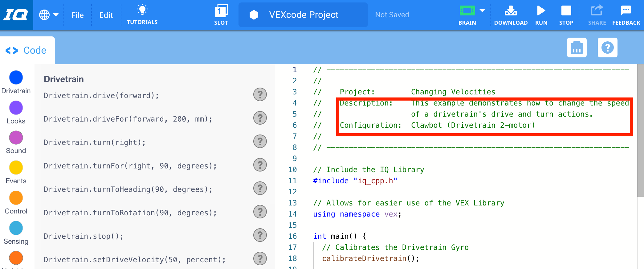Open the robot devices configuration icon
Viewport: 644px width, 269px height.
pyautogui.click(x=577, y=48)
